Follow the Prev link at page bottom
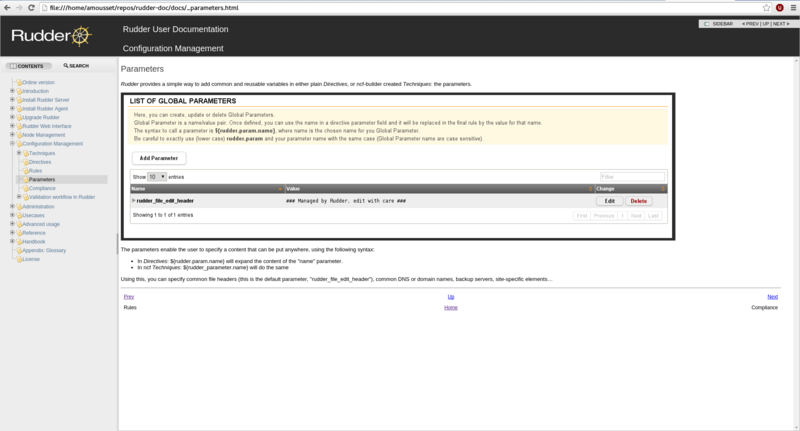Screen dimensions: 800x431 click(x=129, y=296)
